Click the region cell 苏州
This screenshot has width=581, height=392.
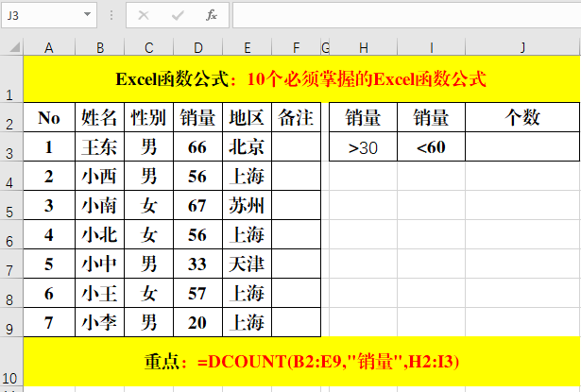248,205
